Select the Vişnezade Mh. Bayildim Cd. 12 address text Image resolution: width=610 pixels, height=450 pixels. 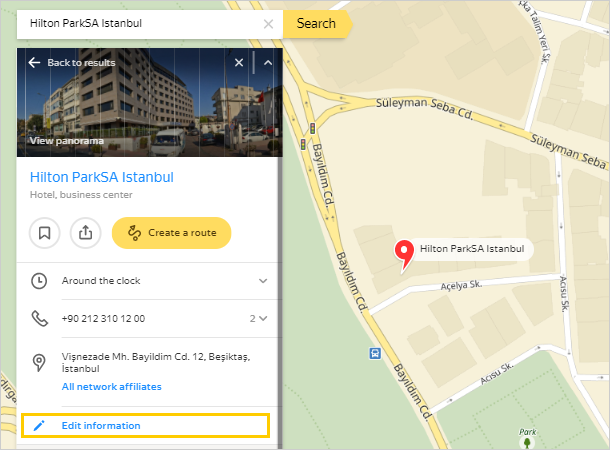point(156,362)
